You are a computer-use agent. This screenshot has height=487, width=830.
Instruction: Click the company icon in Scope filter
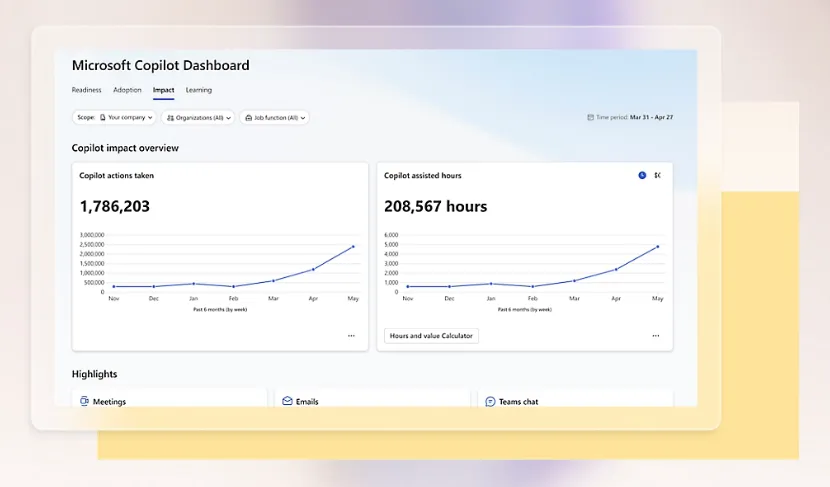click(x=103, y=118)
